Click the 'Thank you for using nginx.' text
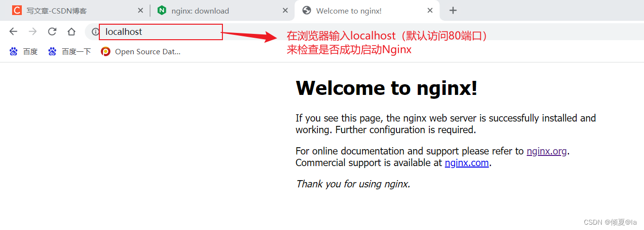 [x=353, y=184]
